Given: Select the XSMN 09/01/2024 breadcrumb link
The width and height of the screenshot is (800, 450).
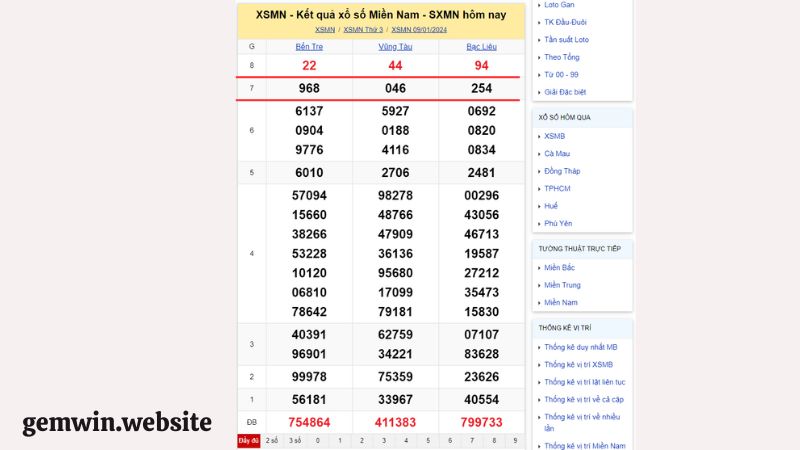Looking at the screenshot, I should pos(418,30).
